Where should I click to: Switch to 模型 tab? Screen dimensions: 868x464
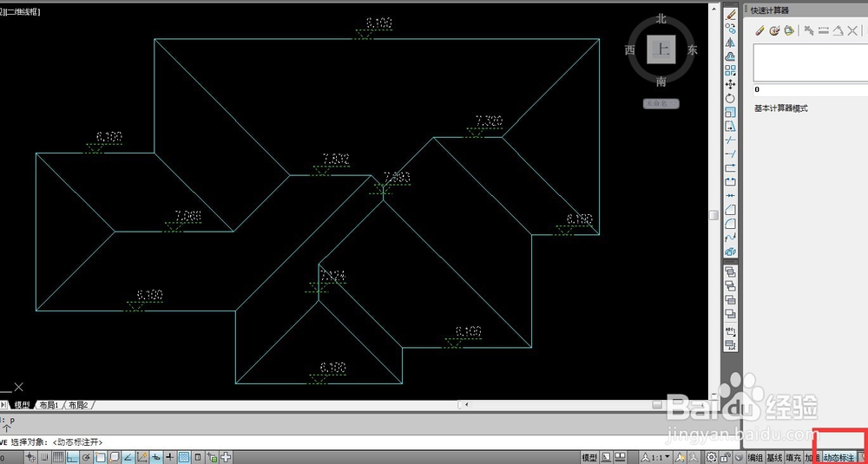23,405
